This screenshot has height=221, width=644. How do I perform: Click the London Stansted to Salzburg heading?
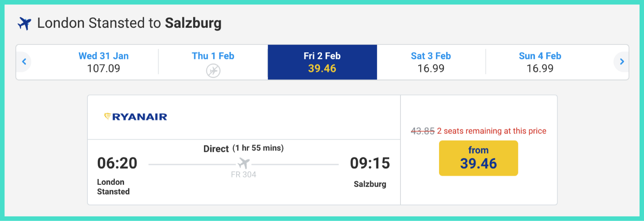pyautogui.click(x=129, y=23)
